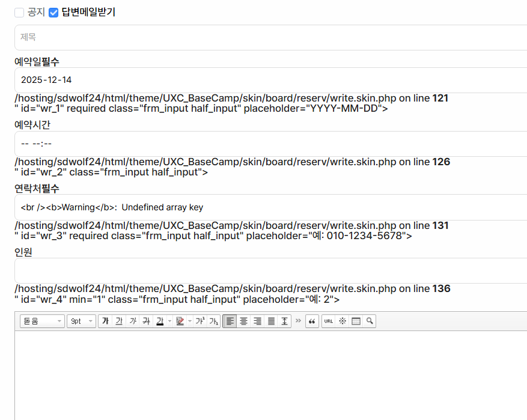Image resolution: width=527 pixels, height=420 pixels.
Task: Open find/replace with the magnifier icon
Action: [x=370, y=321]
